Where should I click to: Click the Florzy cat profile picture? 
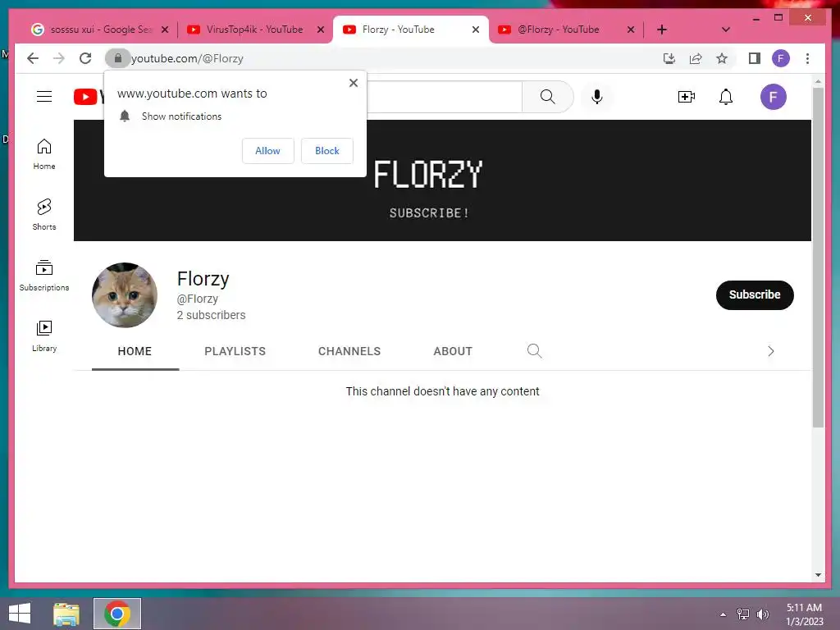[x=125, y=294]
